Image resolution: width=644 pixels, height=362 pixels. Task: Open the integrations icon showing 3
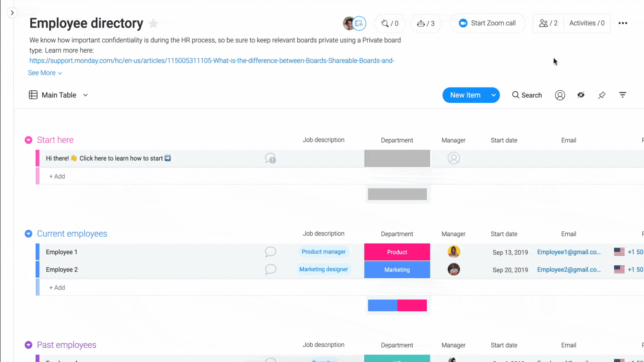pyautogui.click(x=426, y=23)
